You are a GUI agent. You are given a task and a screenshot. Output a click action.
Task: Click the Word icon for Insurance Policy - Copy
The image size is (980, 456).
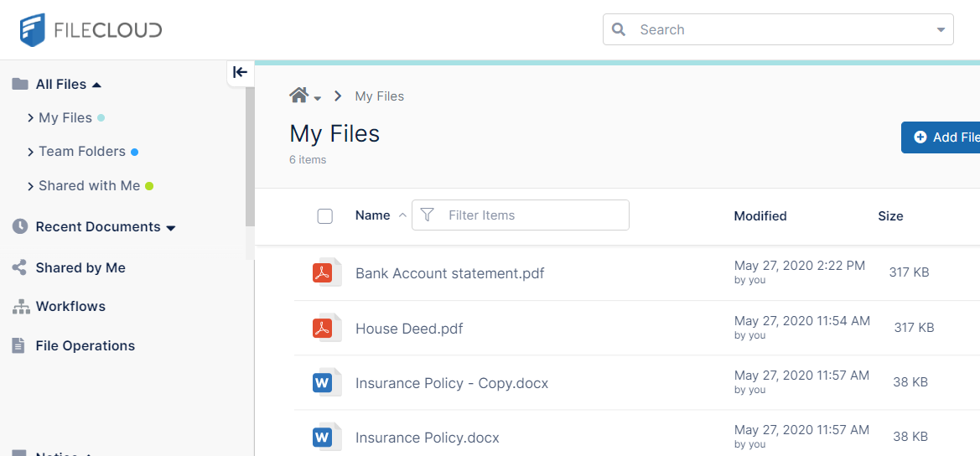pos(323,383)
